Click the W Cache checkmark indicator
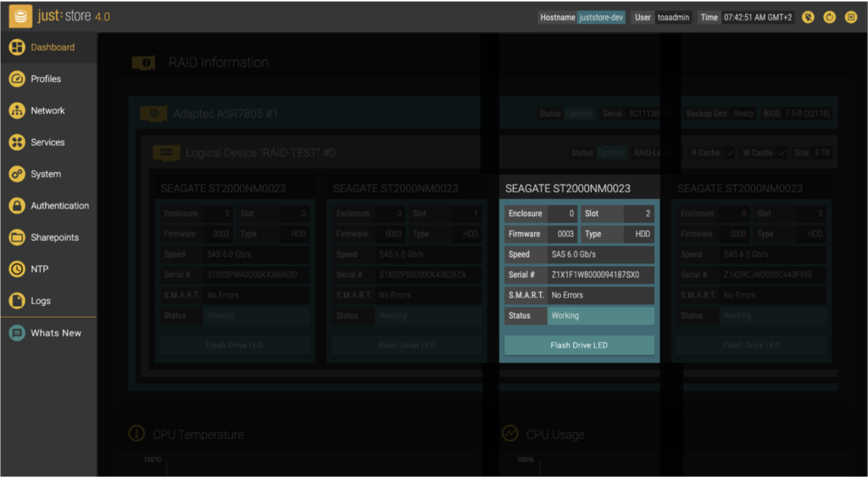Viewport: 868px width, 477px height. pyautogui.click(x=782, y=153)
